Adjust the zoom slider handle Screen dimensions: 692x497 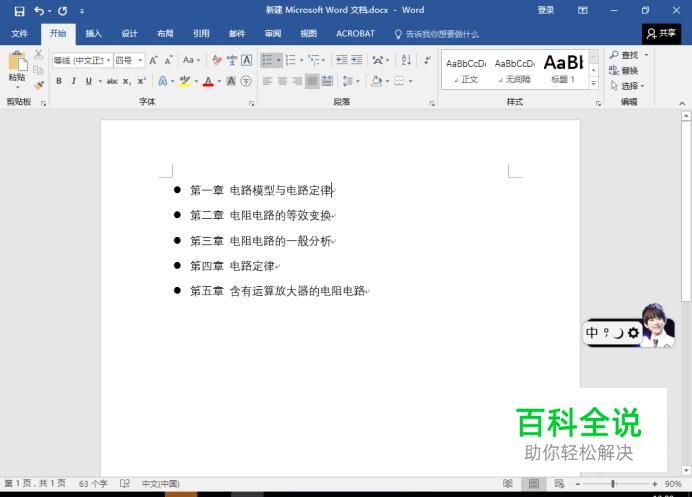click(x=613, y=484)
